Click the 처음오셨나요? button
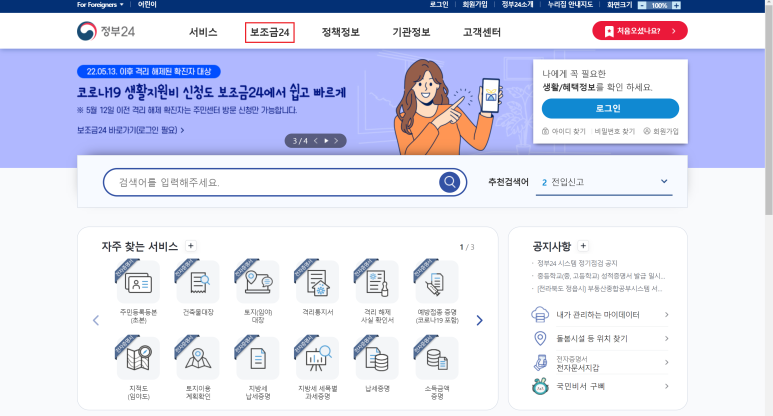 tap(640, 31)
